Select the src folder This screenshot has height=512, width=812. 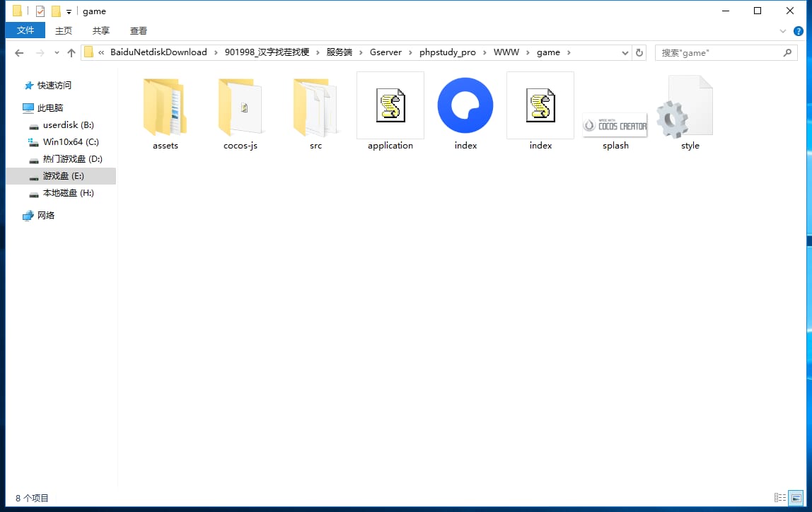pyautogui.click(x=315, y=108)
